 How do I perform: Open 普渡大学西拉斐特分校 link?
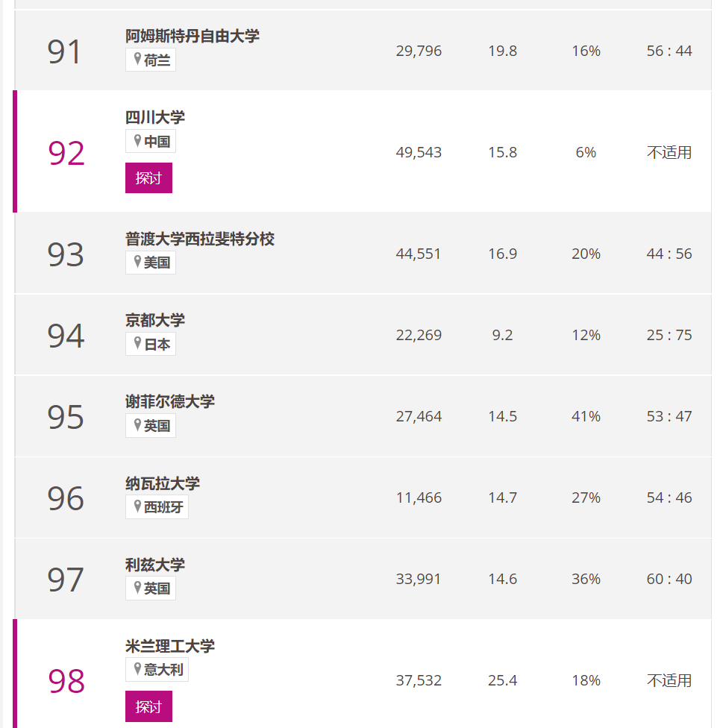coord(200,239)
